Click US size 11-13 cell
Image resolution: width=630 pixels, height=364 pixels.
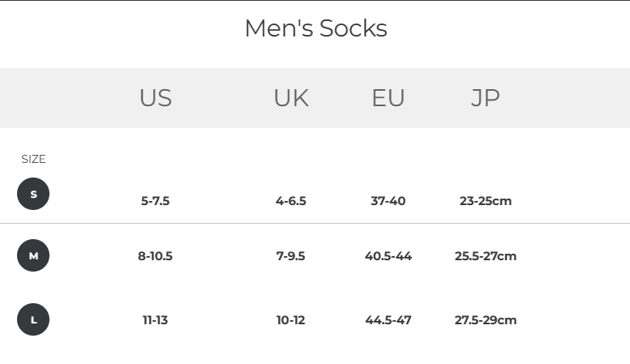pyautogui.click(x=155, y=320)
